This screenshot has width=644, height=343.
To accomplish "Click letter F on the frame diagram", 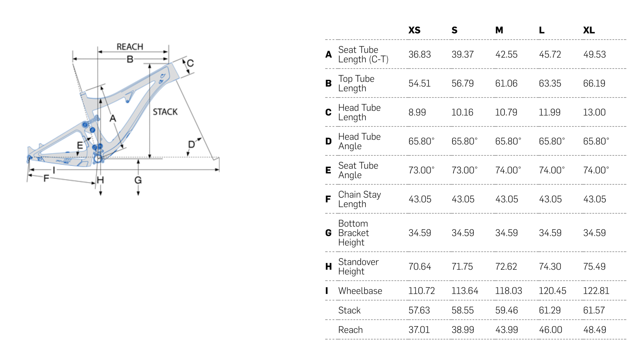I will pos(46,178).
